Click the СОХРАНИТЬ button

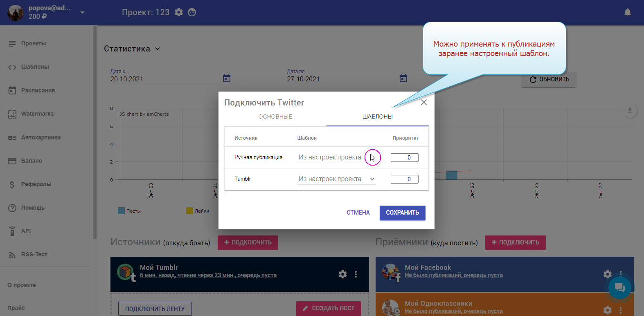402,213
